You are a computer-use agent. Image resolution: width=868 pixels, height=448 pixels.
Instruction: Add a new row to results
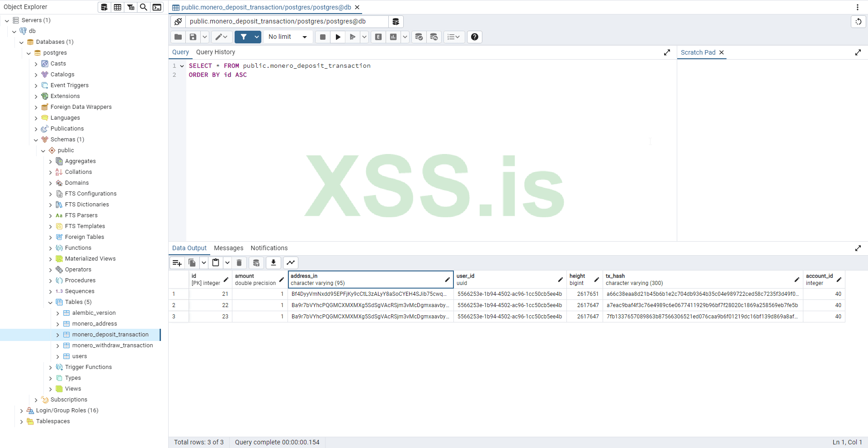[177, 263]
